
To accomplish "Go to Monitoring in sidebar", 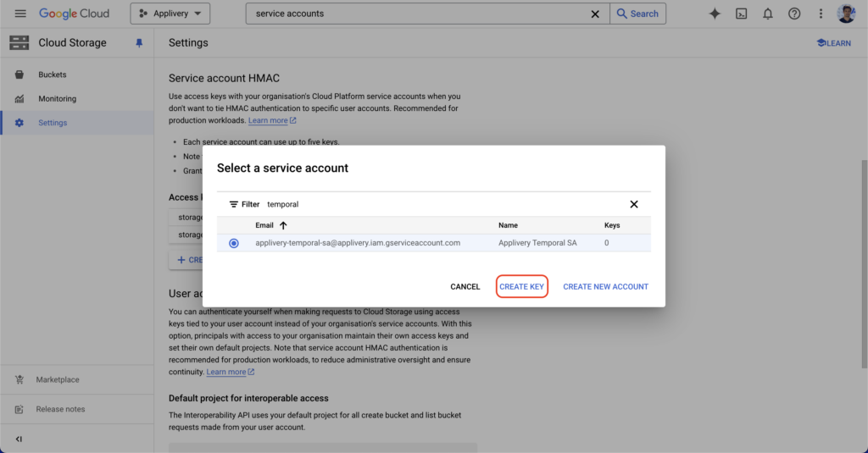I will (77, 99).
